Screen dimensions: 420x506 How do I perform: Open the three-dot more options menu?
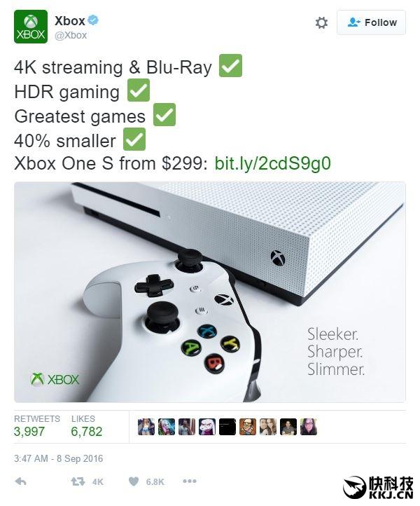(190, 481)
